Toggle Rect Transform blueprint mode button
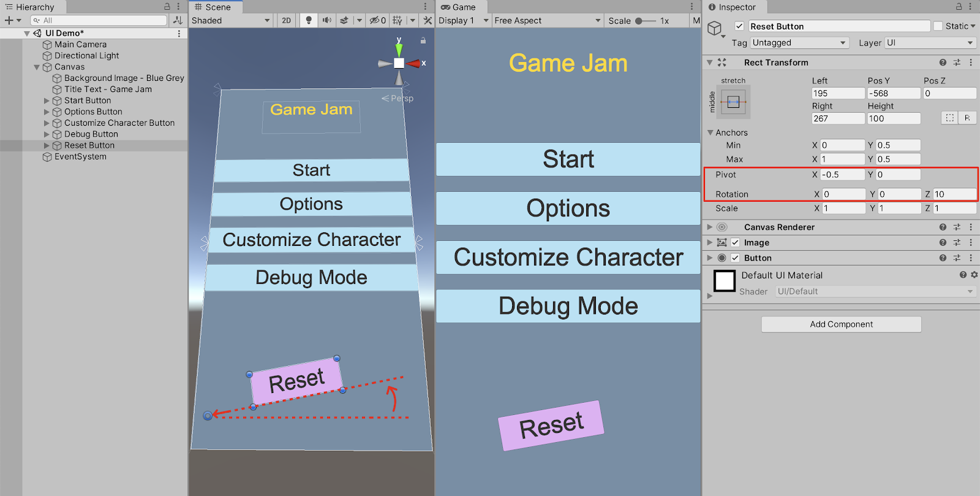Image resolution: width=980 pixels, height=496 pixels. point(949,118)
